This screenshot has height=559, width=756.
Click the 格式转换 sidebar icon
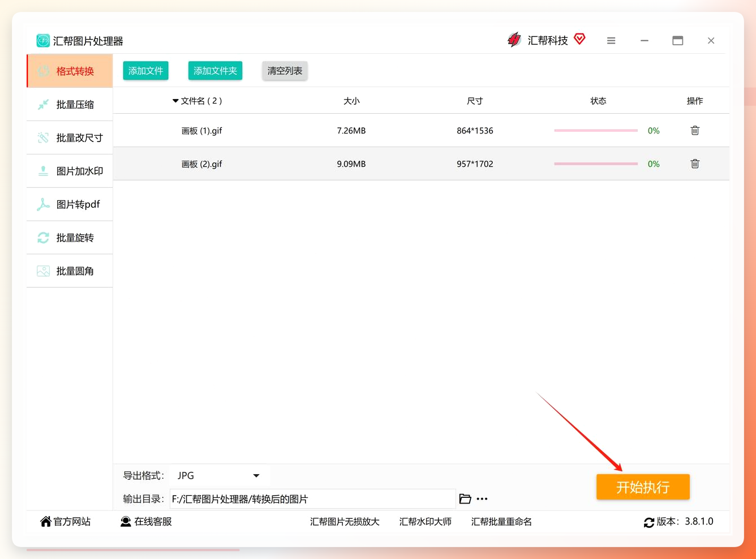[44, 71]
